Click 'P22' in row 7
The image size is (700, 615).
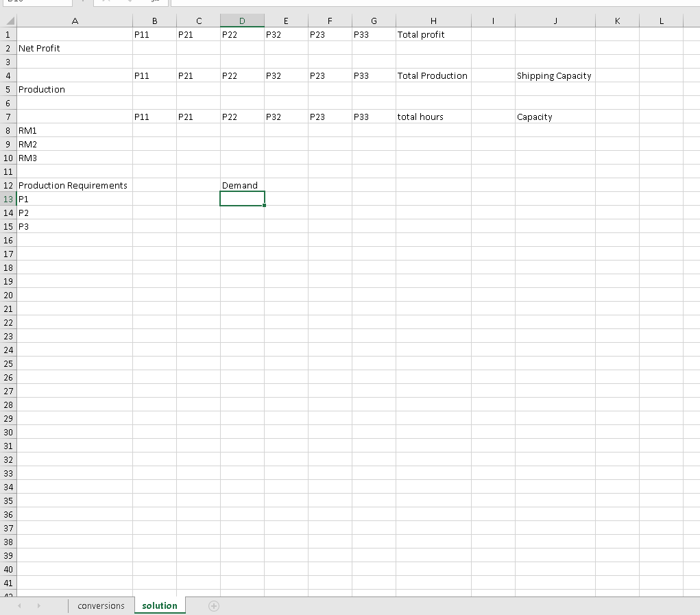(x=242, y=117)
